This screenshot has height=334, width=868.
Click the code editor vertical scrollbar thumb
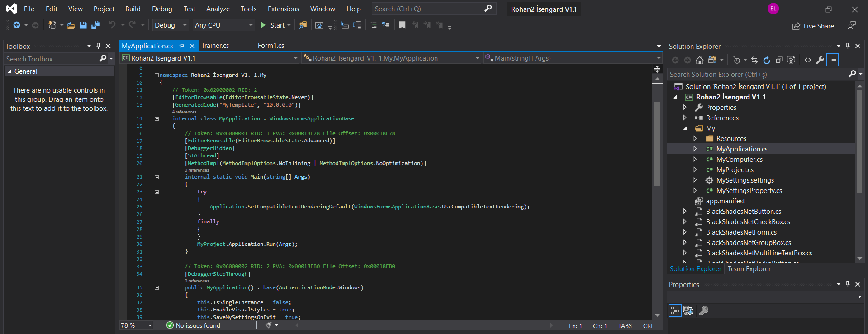(657, 144)
